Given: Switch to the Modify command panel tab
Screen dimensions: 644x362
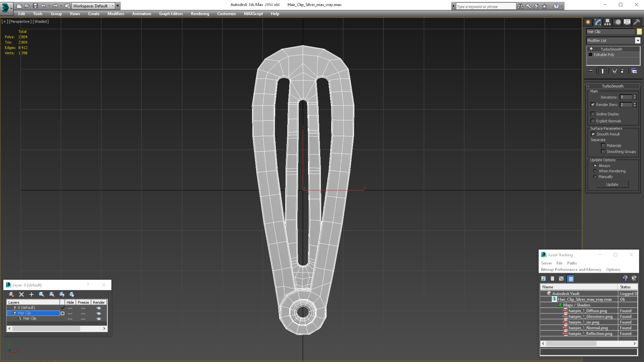Looking at the screenshot, I should point(598,22).
